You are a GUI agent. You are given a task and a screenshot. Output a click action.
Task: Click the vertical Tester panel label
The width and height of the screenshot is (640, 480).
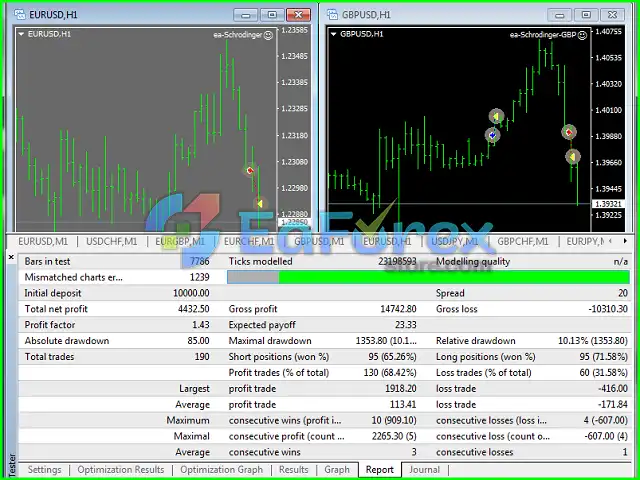[x=11, y=464]
